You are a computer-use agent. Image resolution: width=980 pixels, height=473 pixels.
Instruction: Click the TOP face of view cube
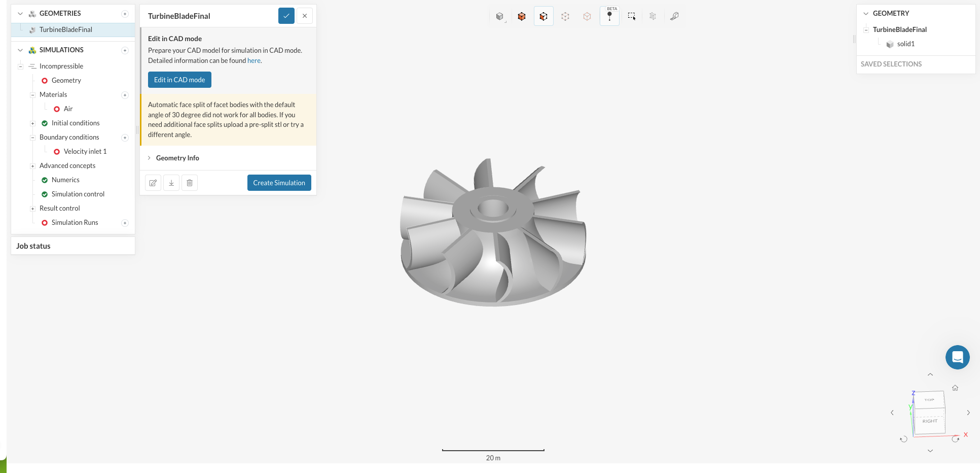pos(929,399)
